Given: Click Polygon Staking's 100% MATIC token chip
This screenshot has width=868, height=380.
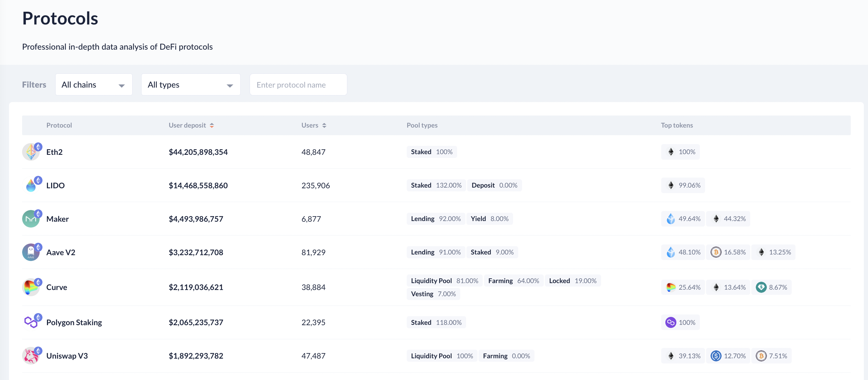Looking at the screenshot, I should pyautogui.click(x=680, y=322).
